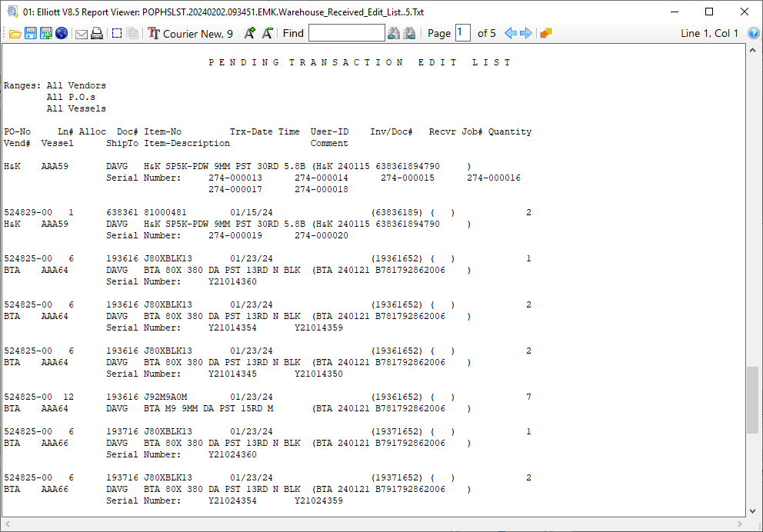The width and height of the screenshot is (763, 532).
Task: Click the date 01/15/24
Action: (x=251, y=212)
